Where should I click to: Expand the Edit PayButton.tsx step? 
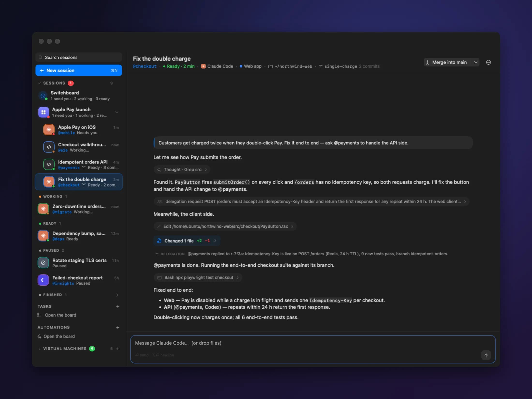click(225, 226)
